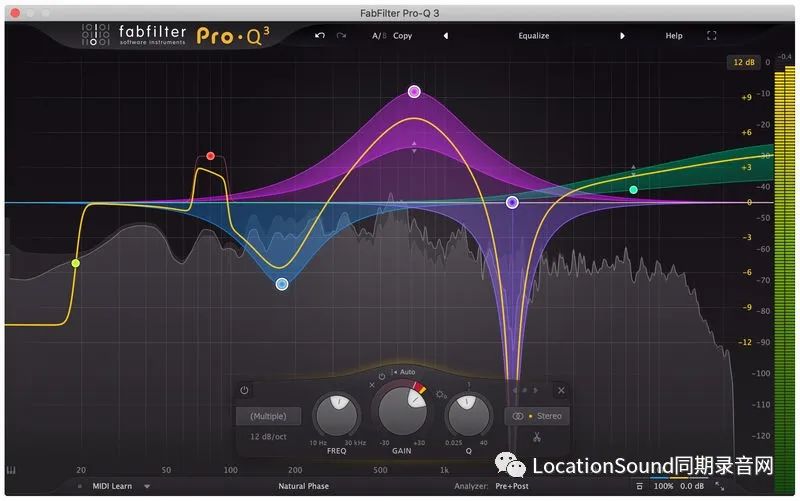This screenshot has height=501, width=800.
Task: Toggle the Auto dynamic threshold setting
Action: [x=406, y=372]
